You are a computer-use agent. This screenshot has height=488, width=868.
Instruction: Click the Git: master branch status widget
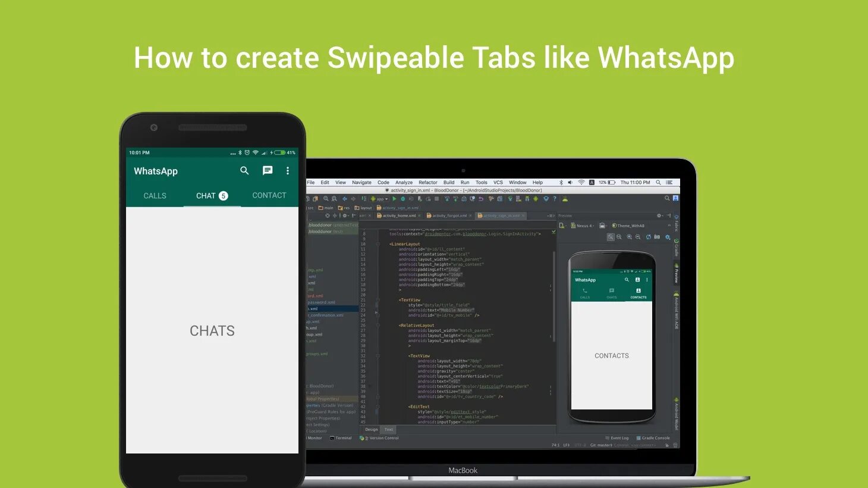[x=600, y=445]
